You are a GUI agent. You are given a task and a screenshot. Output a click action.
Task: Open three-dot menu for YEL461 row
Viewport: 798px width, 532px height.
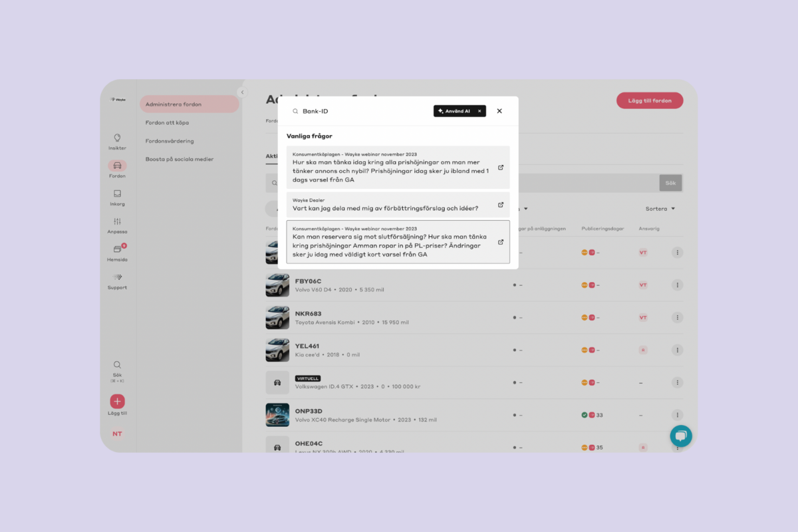(x=677, y=350)
